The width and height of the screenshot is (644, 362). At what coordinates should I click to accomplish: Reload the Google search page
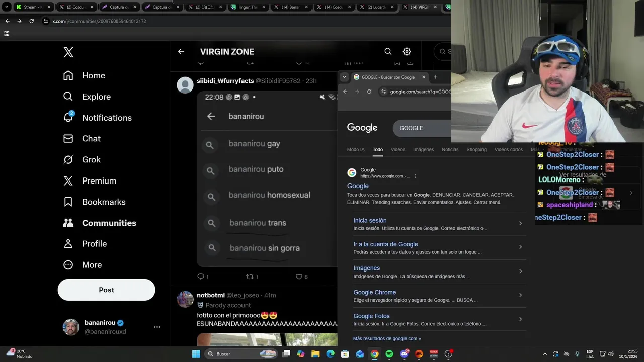pos(369,92)
